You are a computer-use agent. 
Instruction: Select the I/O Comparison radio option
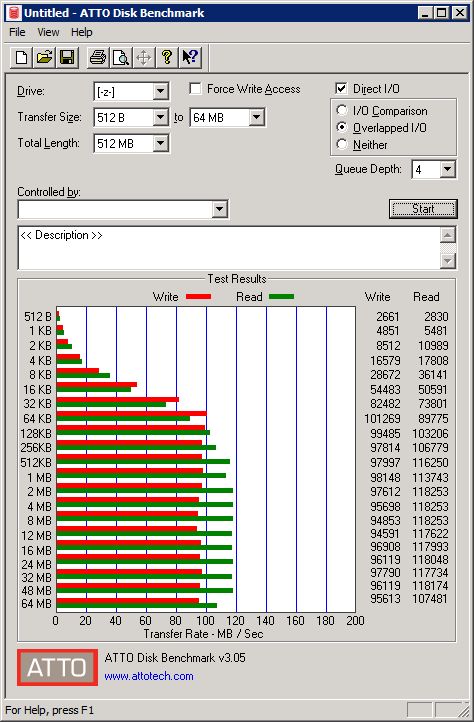click(x=342, y=111)
